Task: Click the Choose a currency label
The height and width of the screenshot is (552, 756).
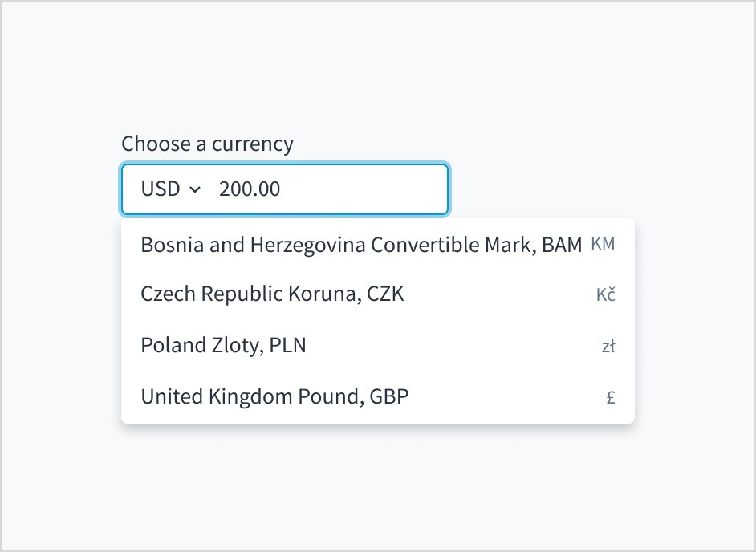Action: pos(207,144)
